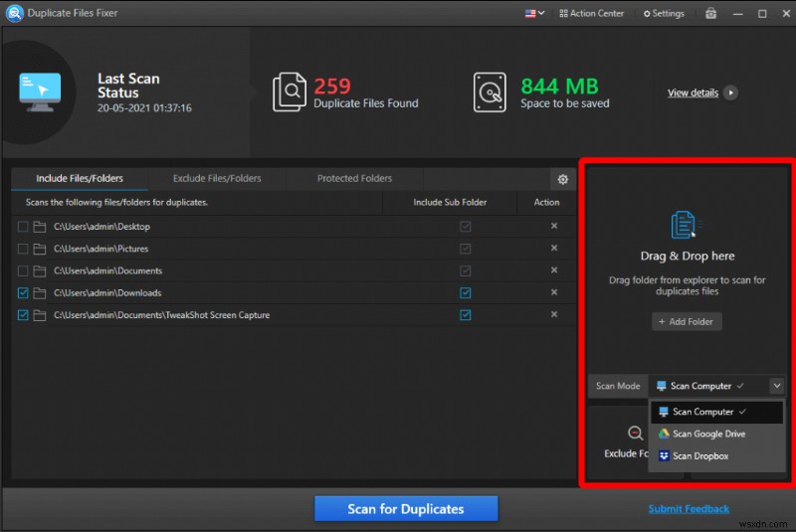Choose Scan Computer from the dropdown list
The height and width of the screenshot is (532, 796).
click(x=716, y=412)
